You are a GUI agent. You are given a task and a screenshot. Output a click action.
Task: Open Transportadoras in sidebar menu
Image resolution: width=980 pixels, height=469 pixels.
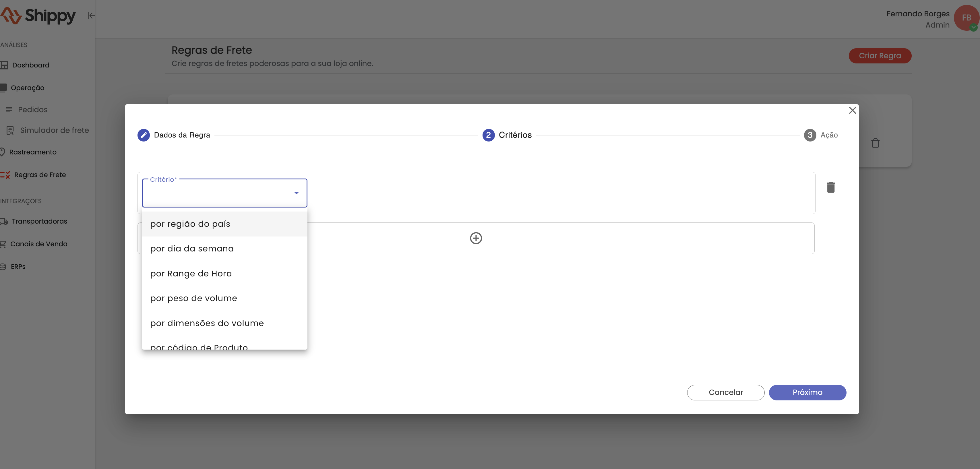coord(39,221)
